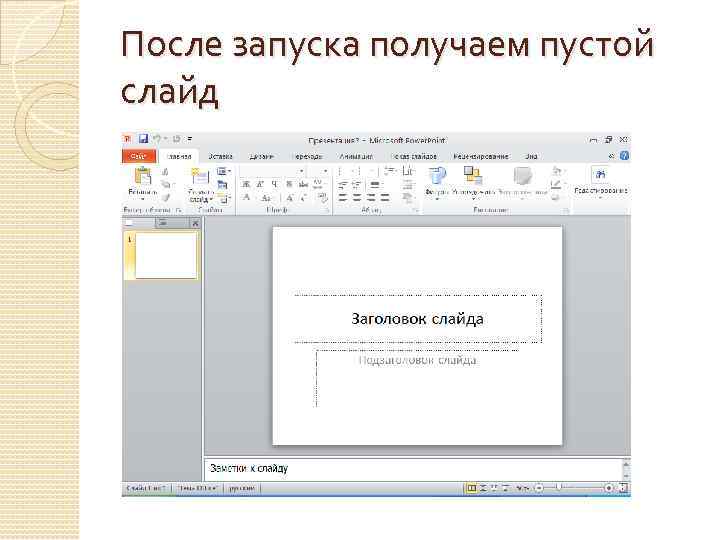The height and width of the screenshot is (540, 720).
Task: Switch to the Дизайн ribbon tab
Action: (261, 156)
